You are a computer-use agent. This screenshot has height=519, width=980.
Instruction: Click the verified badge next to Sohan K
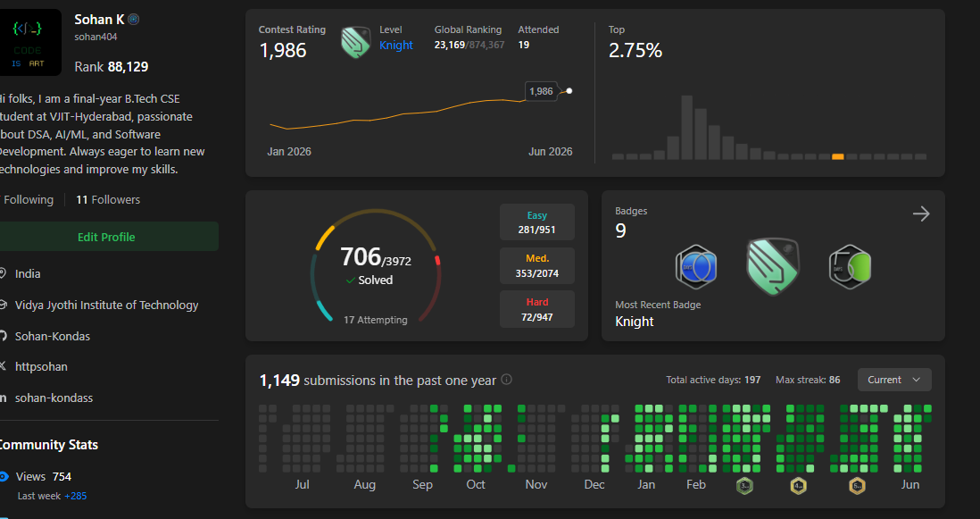[134, 20]
